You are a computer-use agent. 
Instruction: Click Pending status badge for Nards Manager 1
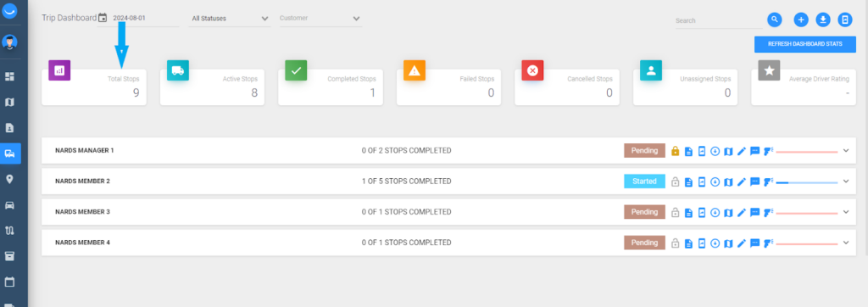644,151
